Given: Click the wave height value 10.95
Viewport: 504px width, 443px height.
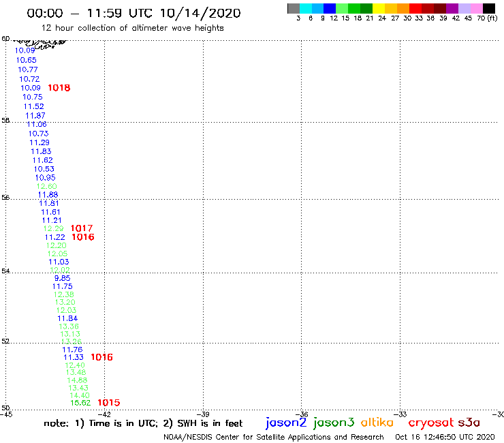Looking at the screenshot, I should pos(46,178).
